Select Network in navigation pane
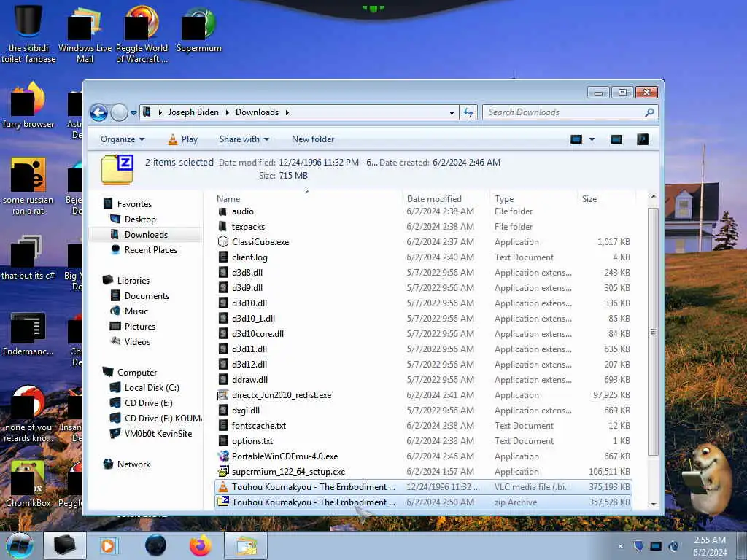This screenshot has height=560, width=747. click(x=133, y=464)
